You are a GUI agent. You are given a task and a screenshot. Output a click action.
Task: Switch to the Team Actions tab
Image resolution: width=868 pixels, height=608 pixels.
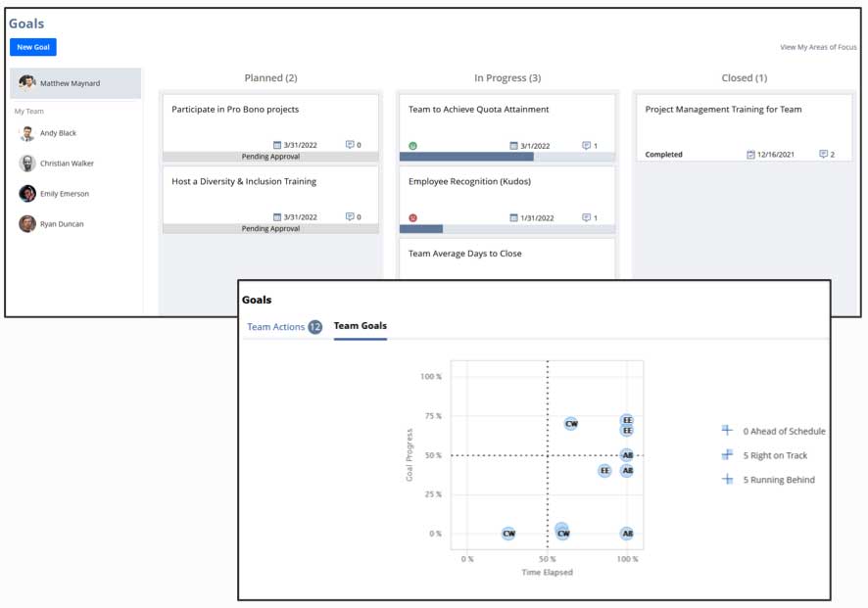(x=284, y=327)
